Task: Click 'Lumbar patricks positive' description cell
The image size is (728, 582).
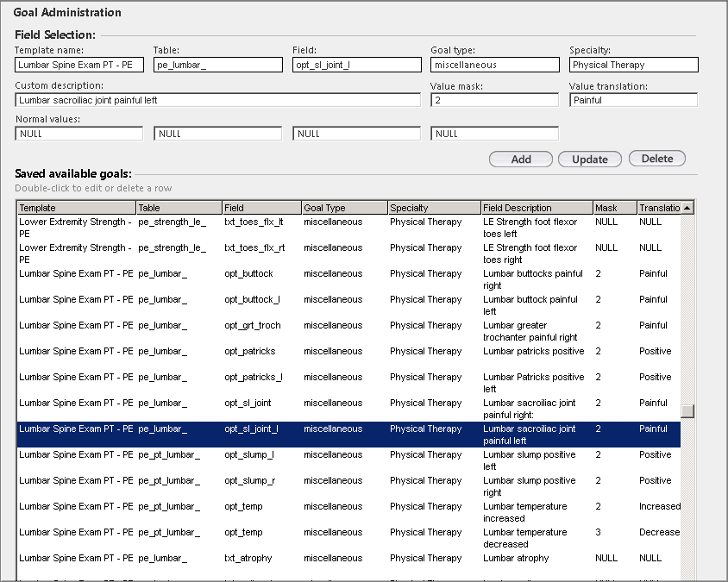Action: 533,351
